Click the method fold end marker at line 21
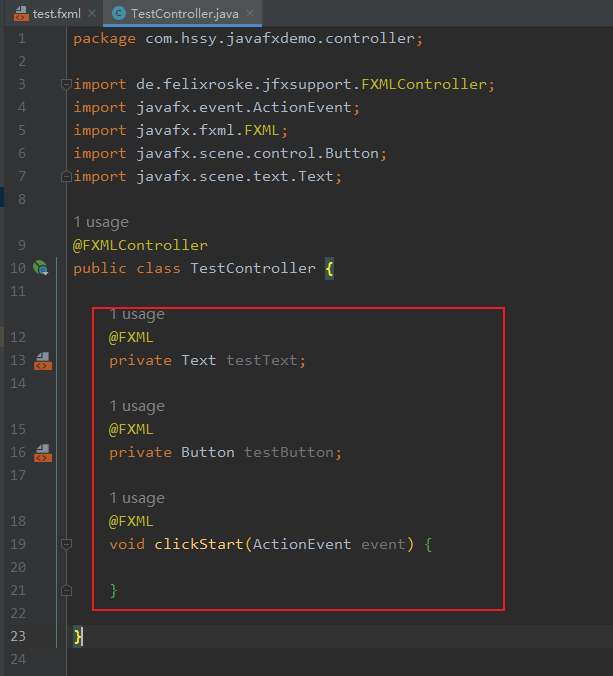 66,590
